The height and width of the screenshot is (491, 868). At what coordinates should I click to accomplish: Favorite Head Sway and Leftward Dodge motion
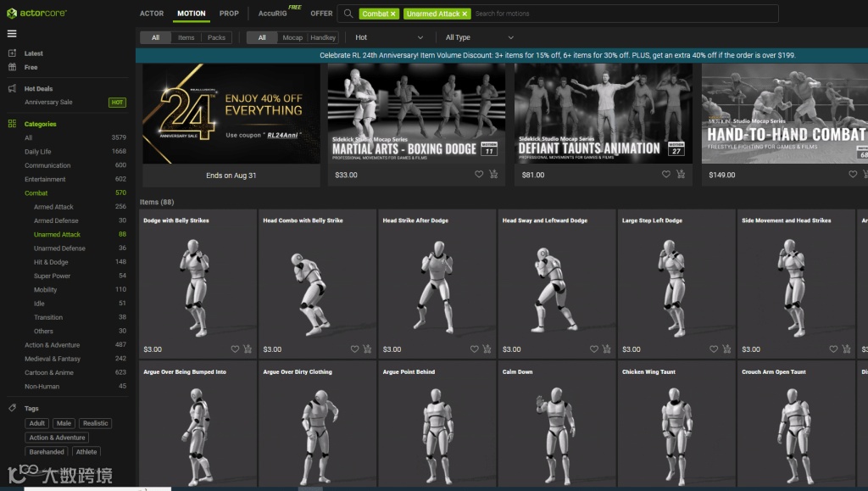coord(593,349)
